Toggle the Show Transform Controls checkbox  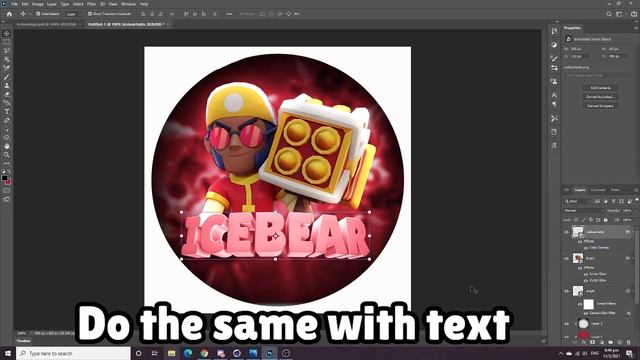[x=90, y=14]
